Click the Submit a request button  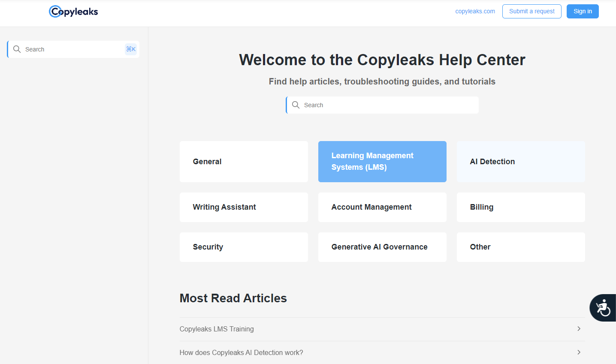click(x=532, y=11)
